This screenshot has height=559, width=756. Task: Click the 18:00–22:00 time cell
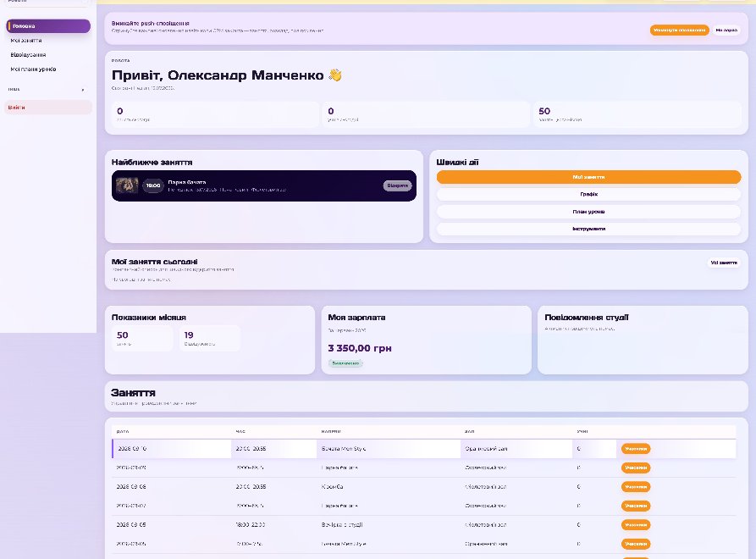[251, 525]
